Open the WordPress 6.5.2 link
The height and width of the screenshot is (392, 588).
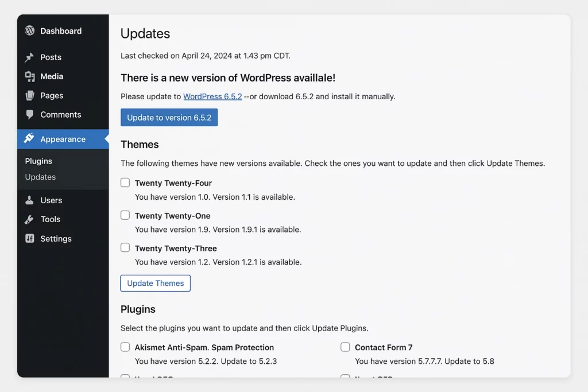tap(212, 96)
